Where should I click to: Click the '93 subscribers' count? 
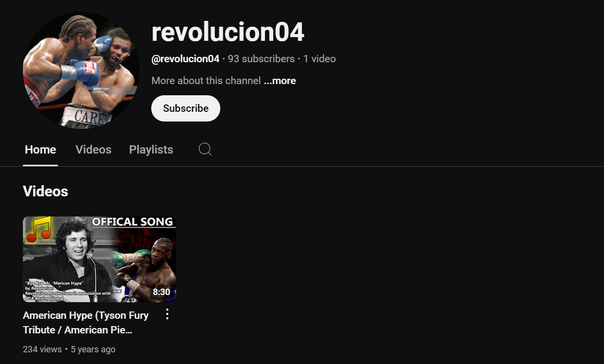click(x=261, y=59)
